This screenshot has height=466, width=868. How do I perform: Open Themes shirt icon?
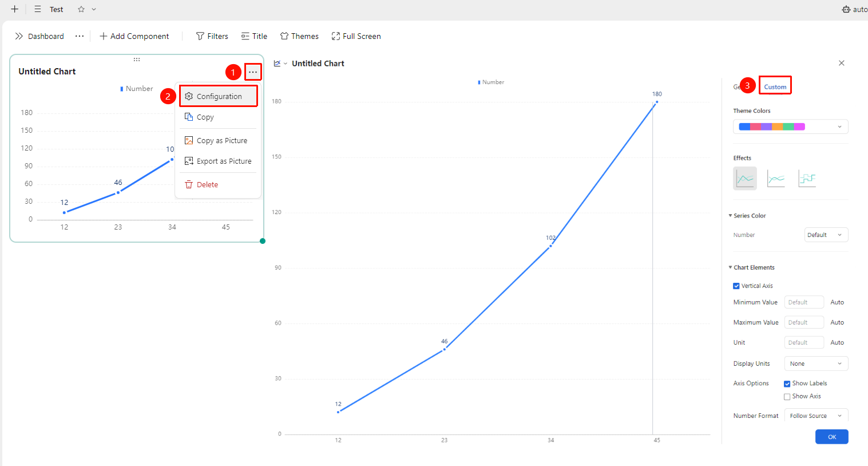(284, 36)
